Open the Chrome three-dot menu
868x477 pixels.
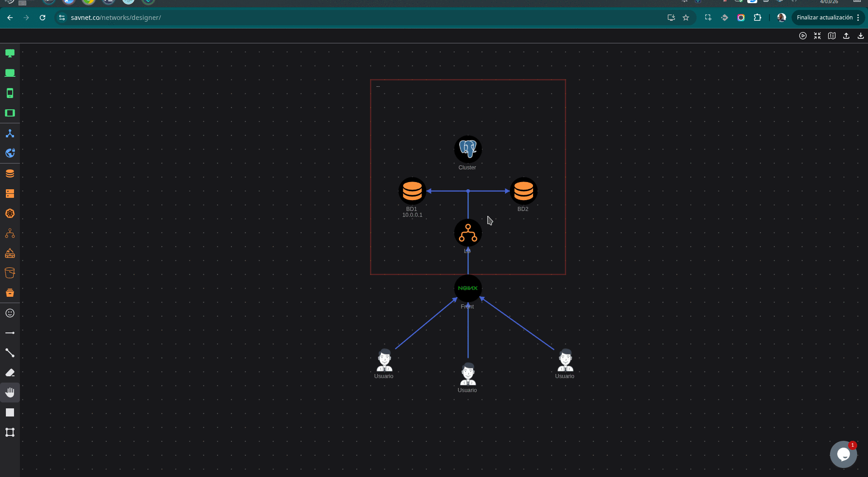pyautogui.click(x=859, y=18)
